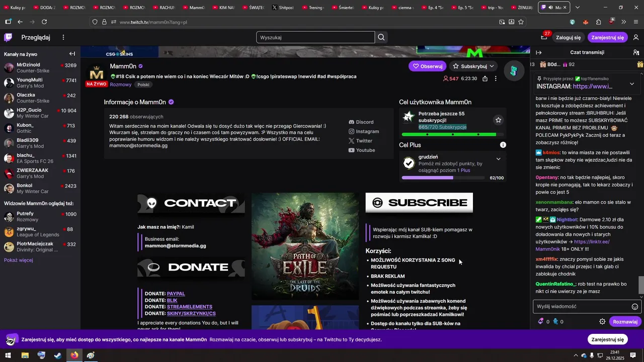Click the Obserwuj follow button
644x362 pixels.
pos(427,66)
